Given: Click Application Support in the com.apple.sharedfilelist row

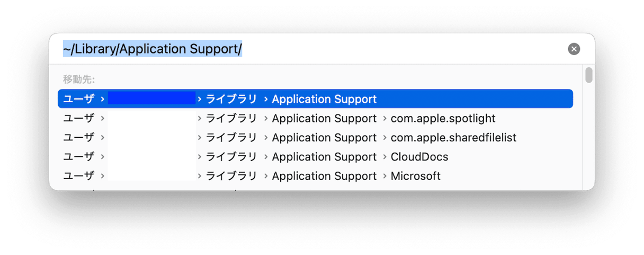Looking at the screenshot, I should click(x=324, y=137).
